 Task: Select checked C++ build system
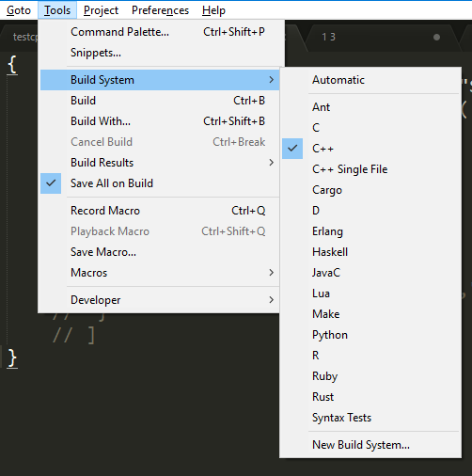pos(370,149)
